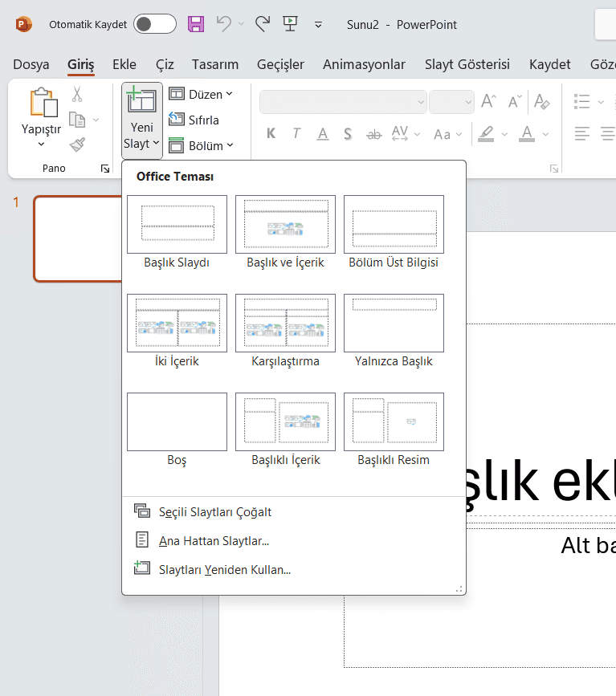The height and width of the screenshot is (696, 616).
Task: Apply text highlight color
Action: (486, 133)
